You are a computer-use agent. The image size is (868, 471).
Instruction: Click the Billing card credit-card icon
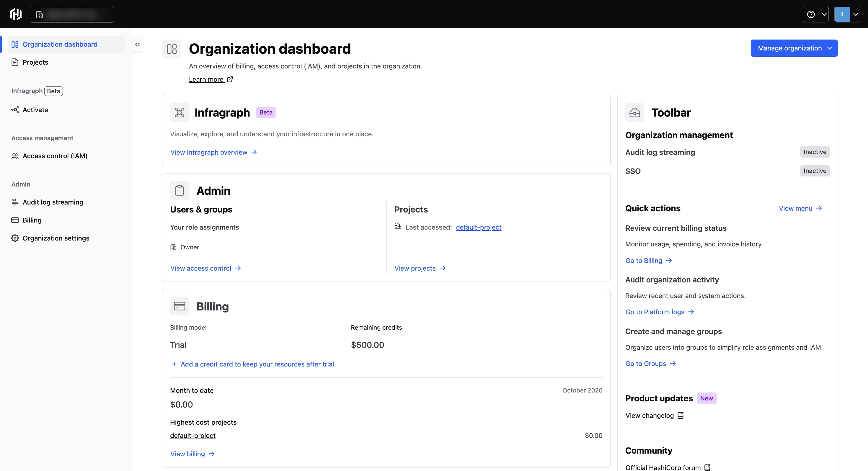point(179,306)
